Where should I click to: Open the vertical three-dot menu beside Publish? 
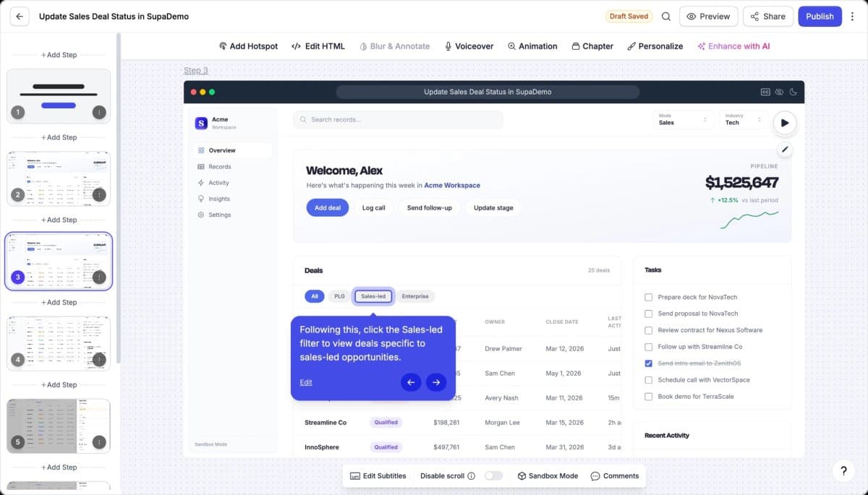851,17
